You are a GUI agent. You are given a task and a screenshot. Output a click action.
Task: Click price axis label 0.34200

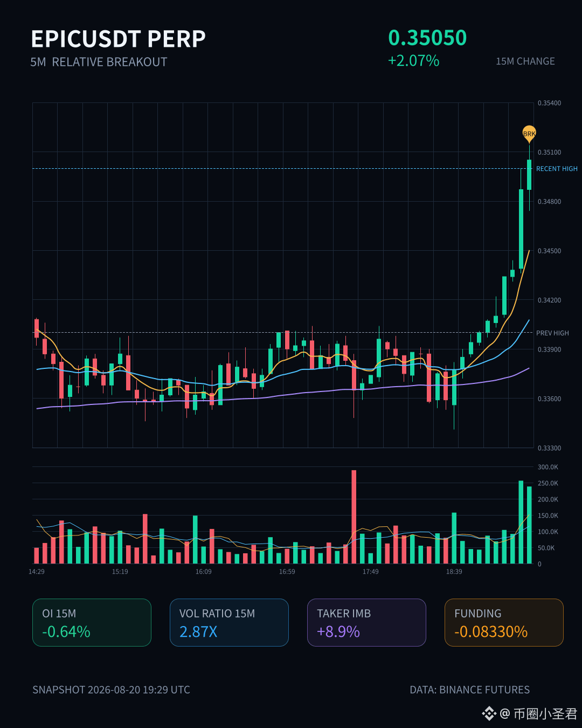click(549, 300)
